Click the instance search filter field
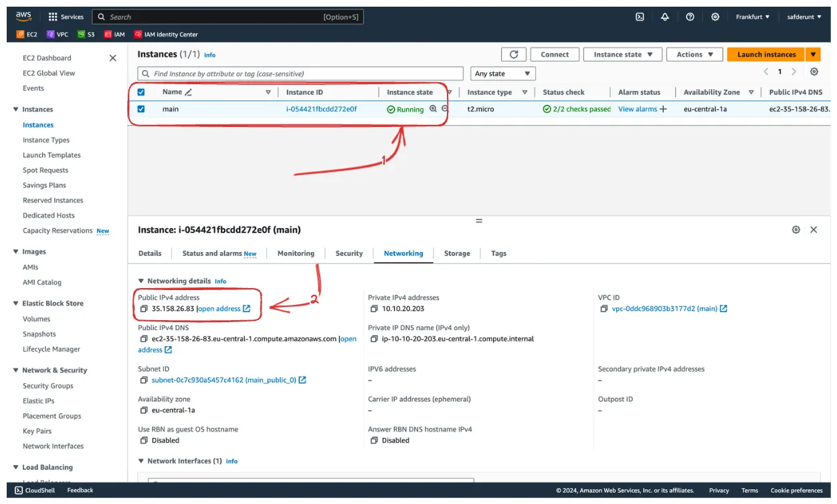Screen dimensions: 837x504 click(300, 74)
